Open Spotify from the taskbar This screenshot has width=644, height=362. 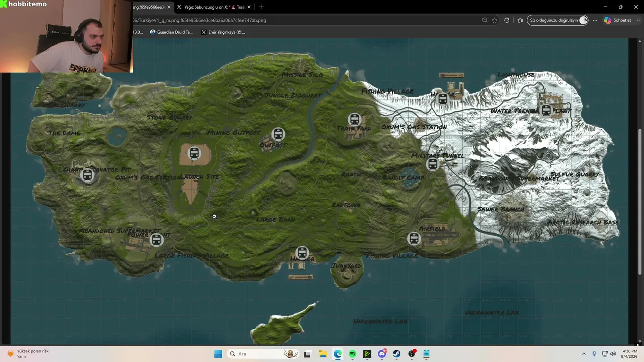pyautogui.click(x=352, y=354)
